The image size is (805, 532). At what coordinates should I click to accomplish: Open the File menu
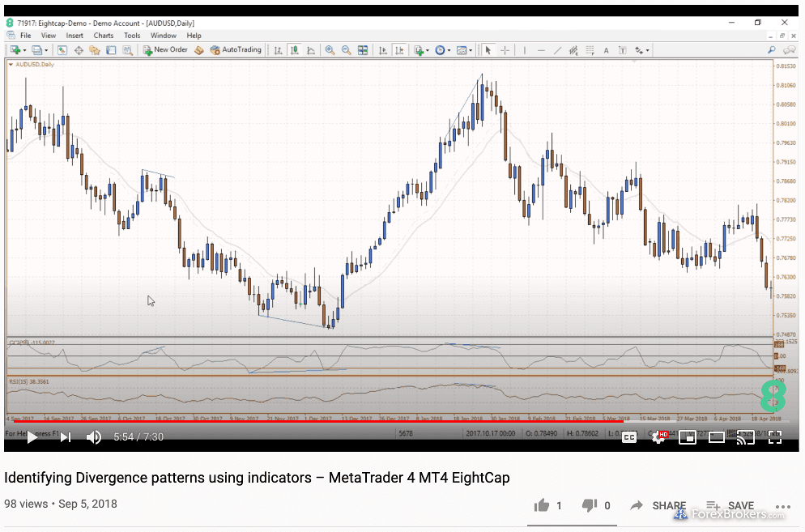(26, 36)
